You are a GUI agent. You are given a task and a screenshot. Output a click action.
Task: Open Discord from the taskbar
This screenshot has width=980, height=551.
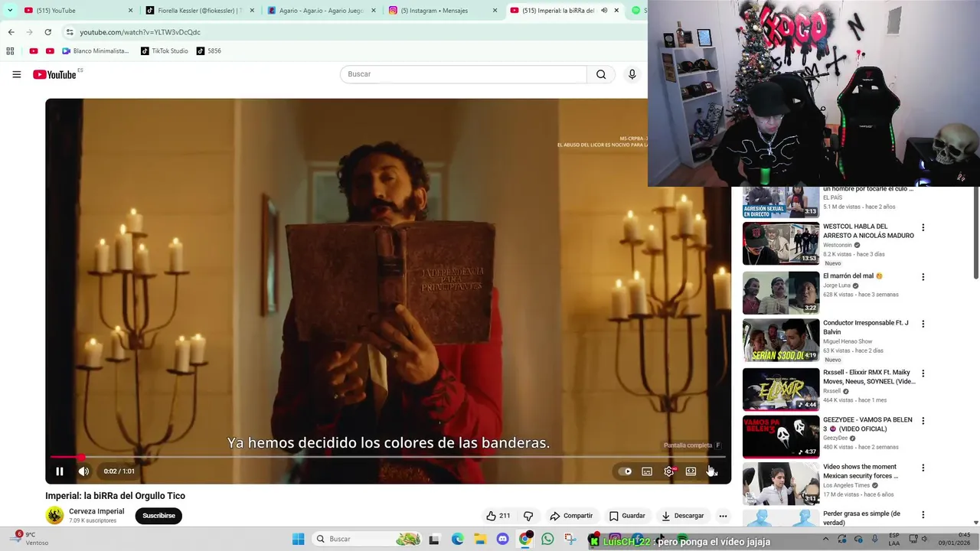point(502,540)
